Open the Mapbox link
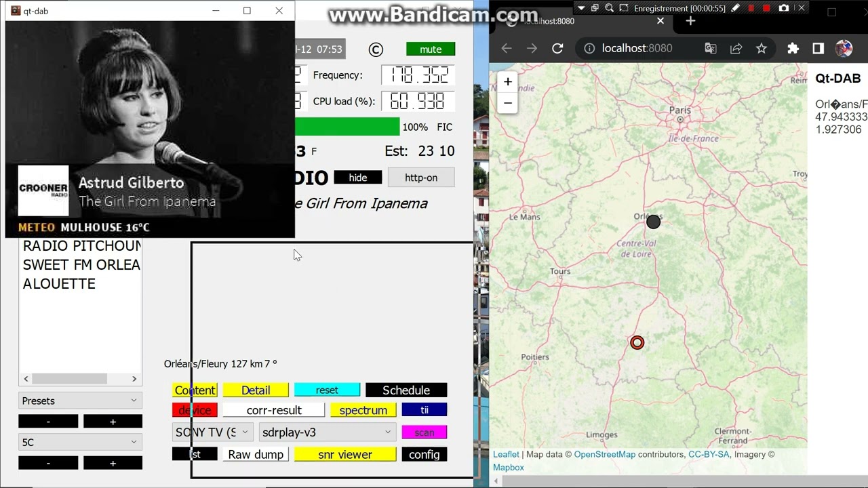Screen dimensions: 868x488 pos(509,468)
